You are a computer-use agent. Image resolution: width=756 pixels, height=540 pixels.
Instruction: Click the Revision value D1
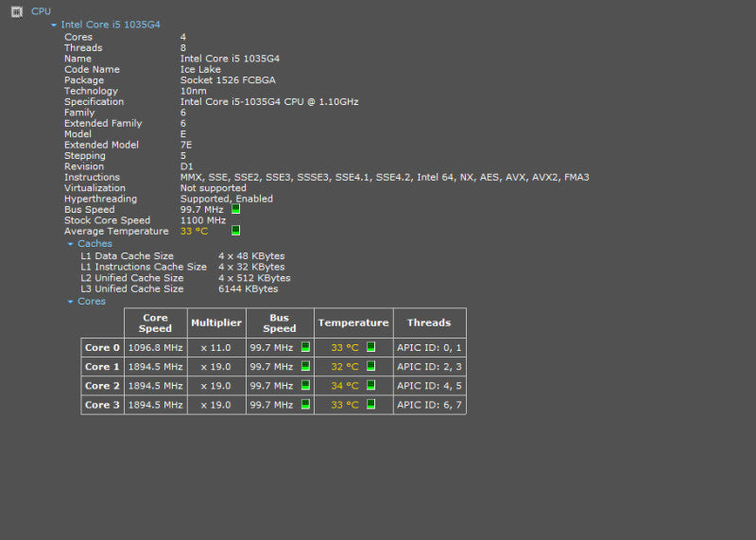pos(186,166)
